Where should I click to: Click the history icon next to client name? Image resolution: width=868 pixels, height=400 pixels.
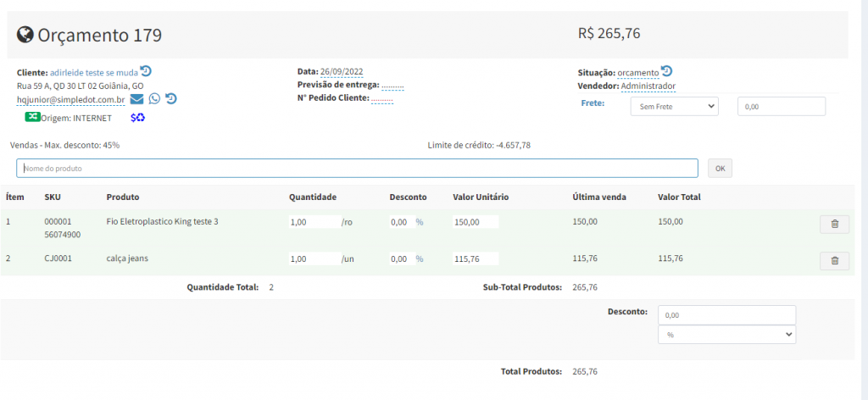(x=146, y=72)
